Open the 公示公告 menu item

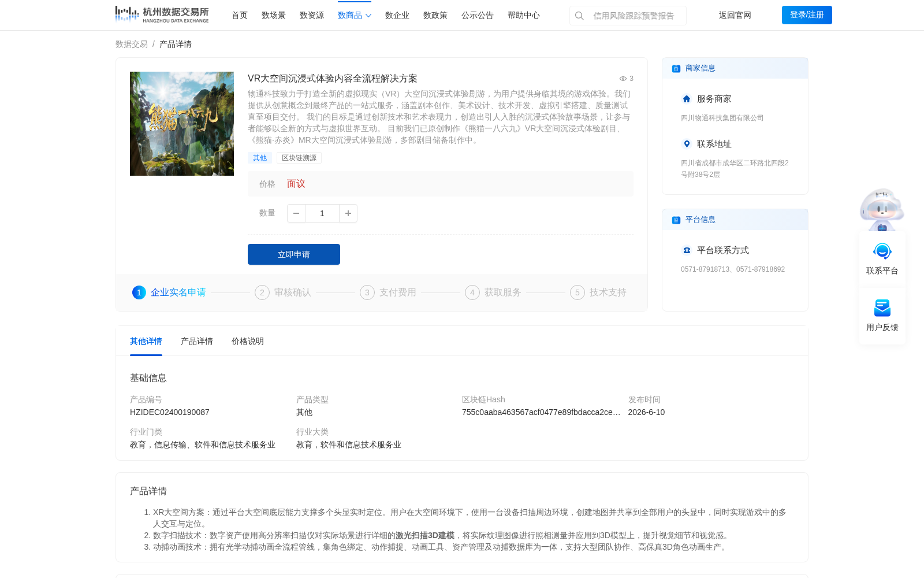[x=478, y=16]
